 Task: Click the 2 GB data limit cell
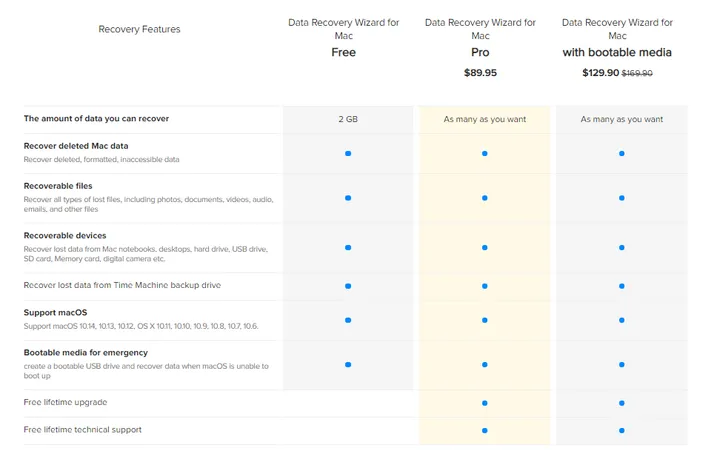[348, 119]
